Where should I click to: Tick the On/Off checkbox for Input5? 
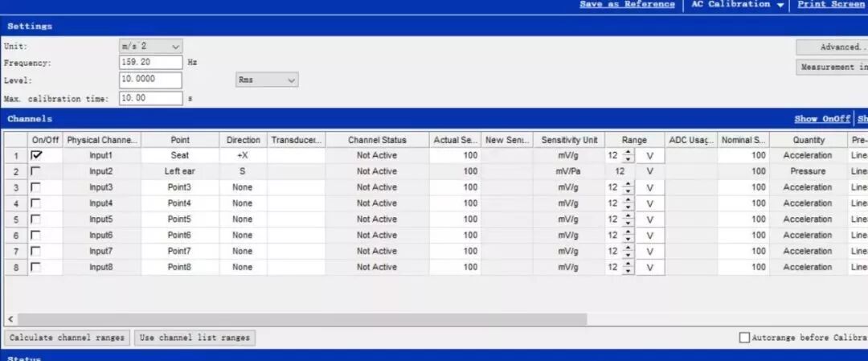coord(36,219)
